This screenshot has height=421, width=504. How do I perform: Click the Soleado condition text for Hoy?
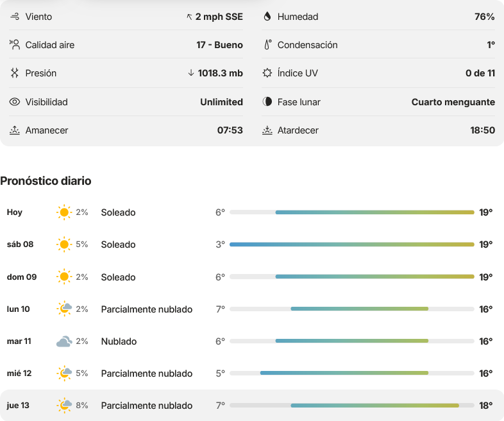point(118,212)
